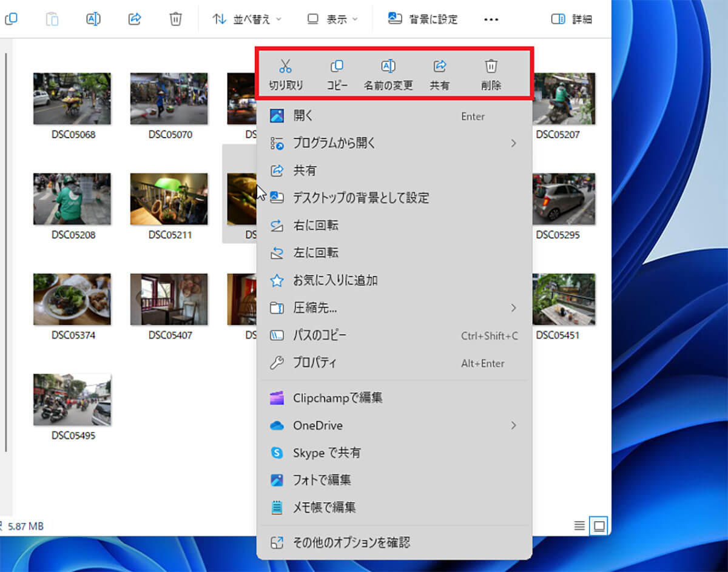Select the DSC05495 thumbnail
Screen dimensions: 728x572
point(72,399)
